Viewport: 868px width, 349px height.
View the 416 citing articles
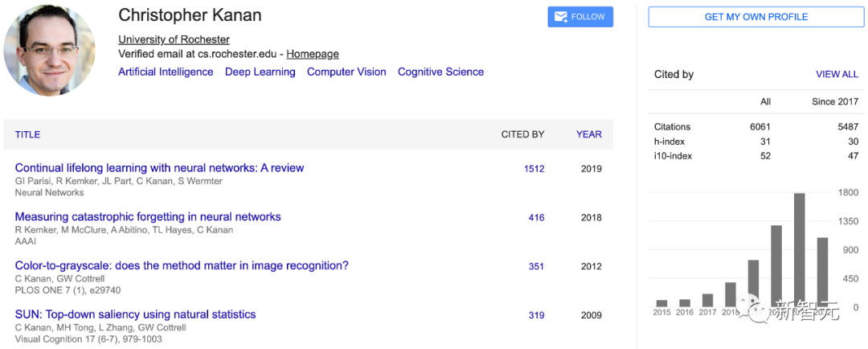[x=536, y=218]
